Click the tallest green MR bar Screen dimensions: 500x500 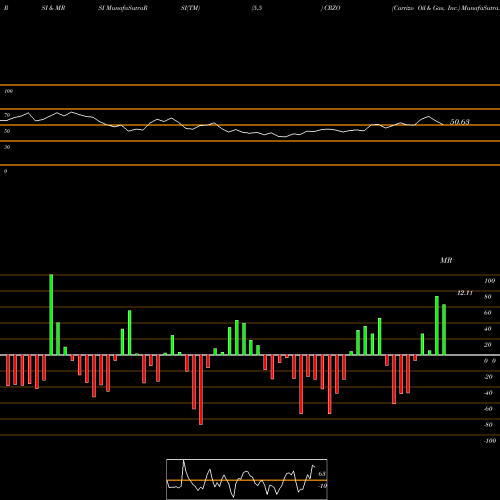click(51, 315)
